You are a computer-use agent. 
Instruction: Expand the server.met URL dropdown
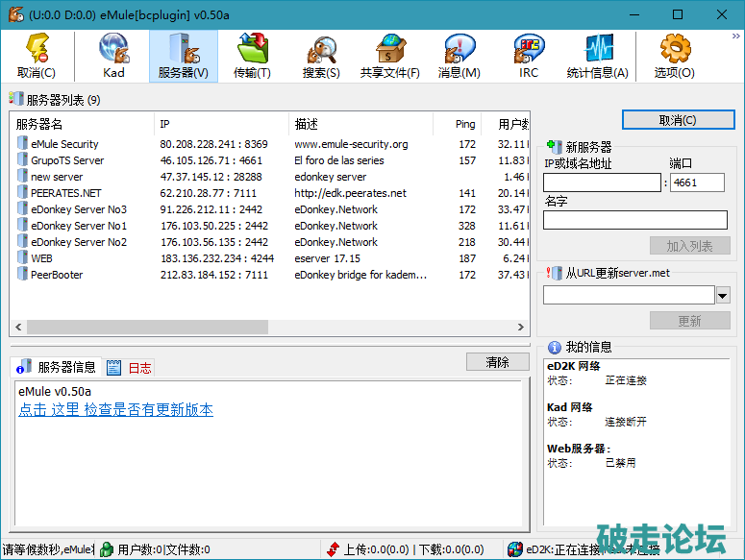(723, 295)
